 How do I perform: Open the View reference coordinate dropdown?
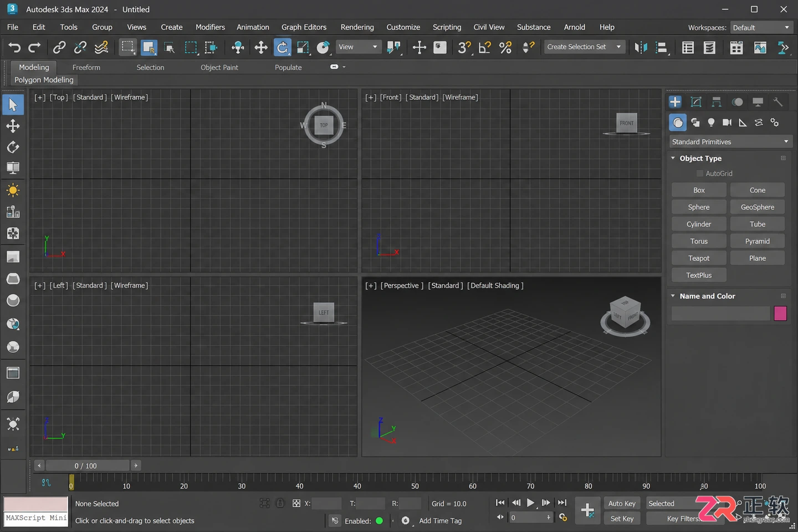coord(359,47)
